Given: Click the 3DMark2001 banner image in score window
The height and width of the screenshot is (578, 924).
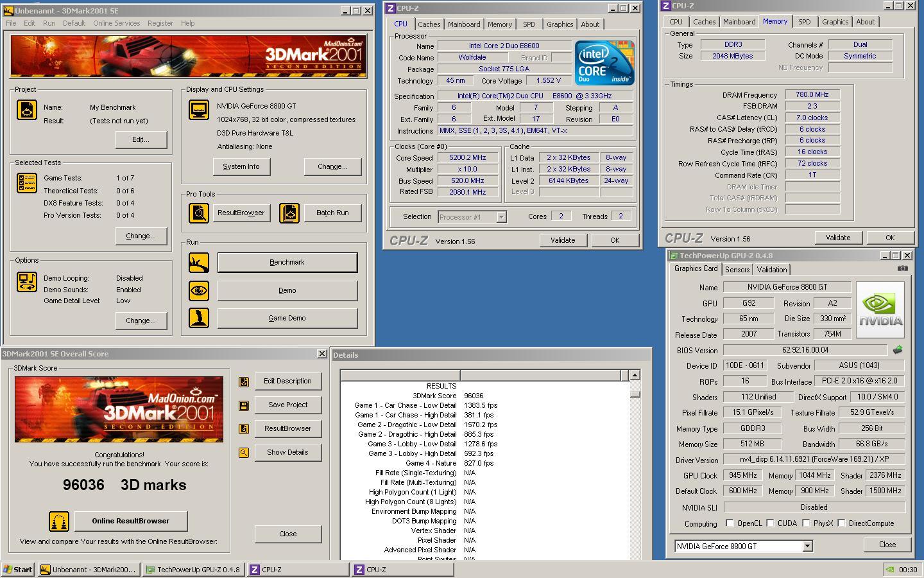Looking at the screenshot, I should [119, 410].
